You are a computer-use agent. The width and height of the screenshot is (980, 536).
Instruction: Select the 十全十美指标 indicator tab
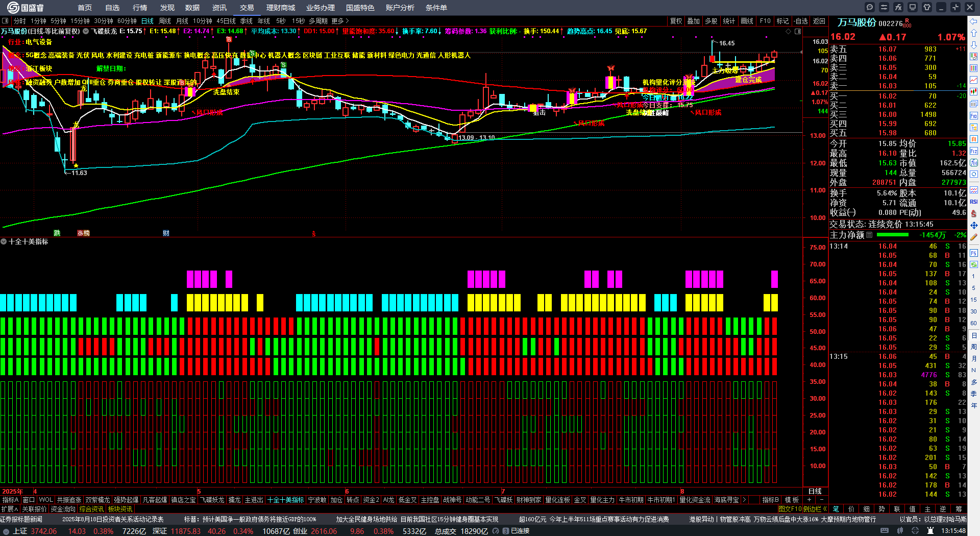286,500
